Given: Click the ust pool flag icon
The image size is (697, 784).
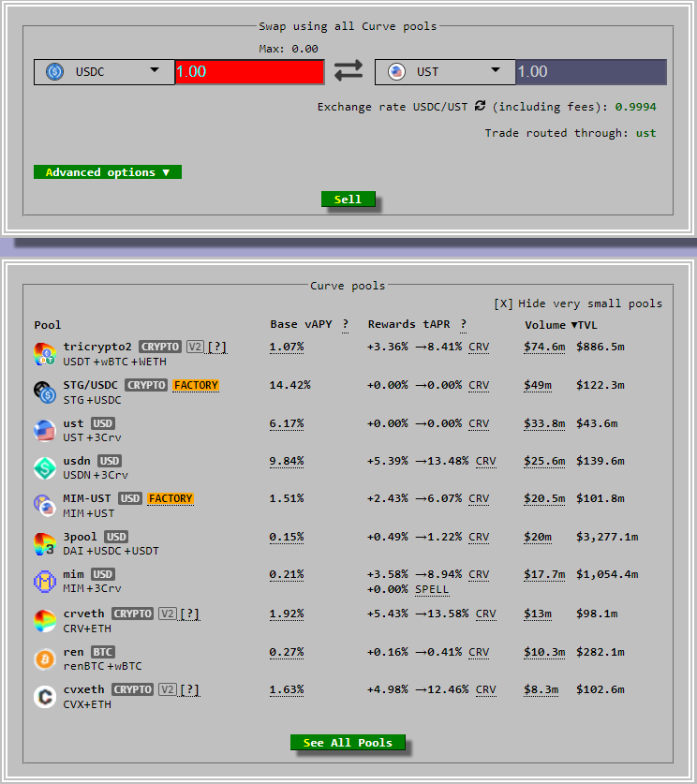Looking at the screenshot, I should coord(45,431).
